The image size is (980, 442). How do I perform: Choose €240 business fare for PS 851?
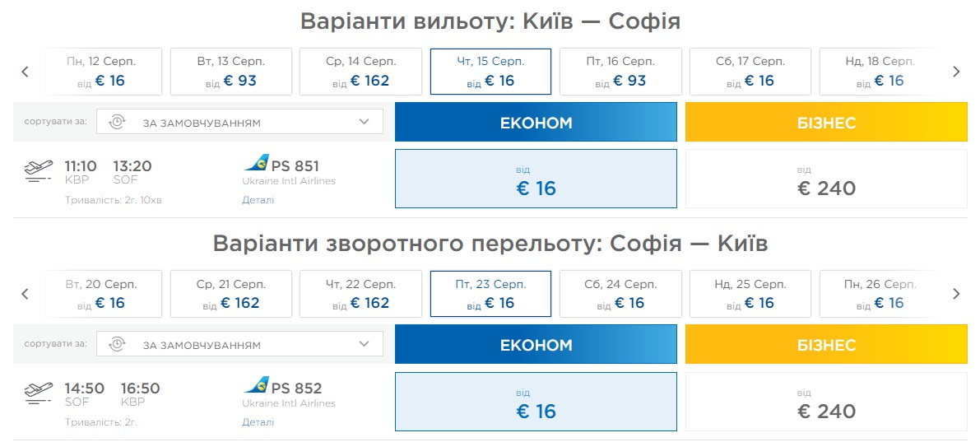click(826, 179)
